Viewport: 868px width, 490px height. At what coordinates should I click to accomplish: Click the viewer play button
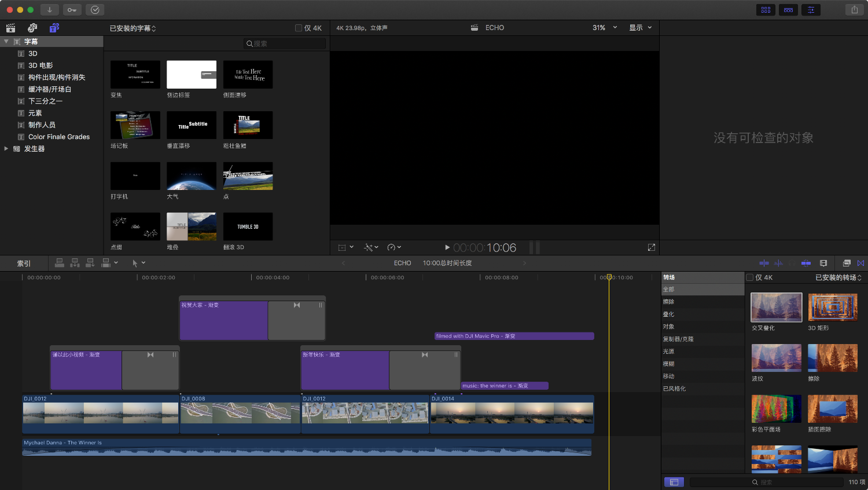click(447, 247)
